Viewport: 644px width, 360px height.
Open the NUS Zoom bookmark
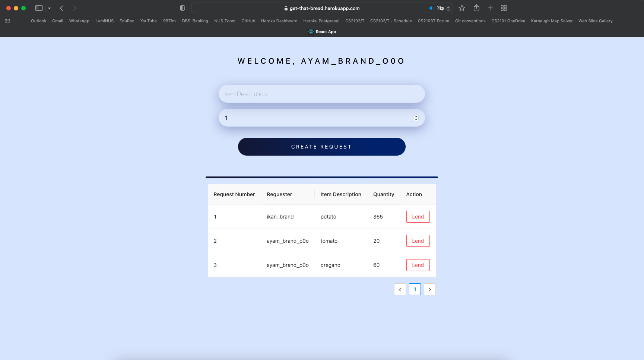pos(225,21)
